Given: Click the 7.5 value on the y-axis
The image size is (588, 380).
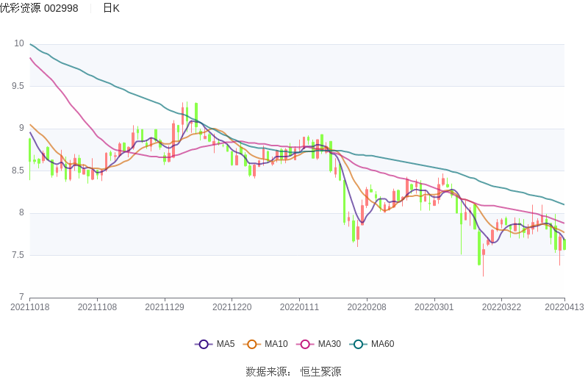Looking at the screenshot, I should tap(18, 255).
